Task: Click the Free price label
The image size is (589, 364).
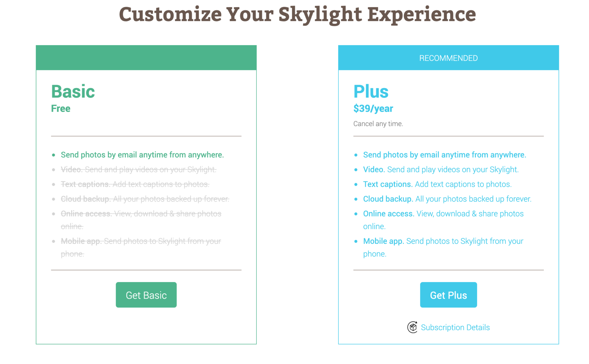Action: [60, 108]
